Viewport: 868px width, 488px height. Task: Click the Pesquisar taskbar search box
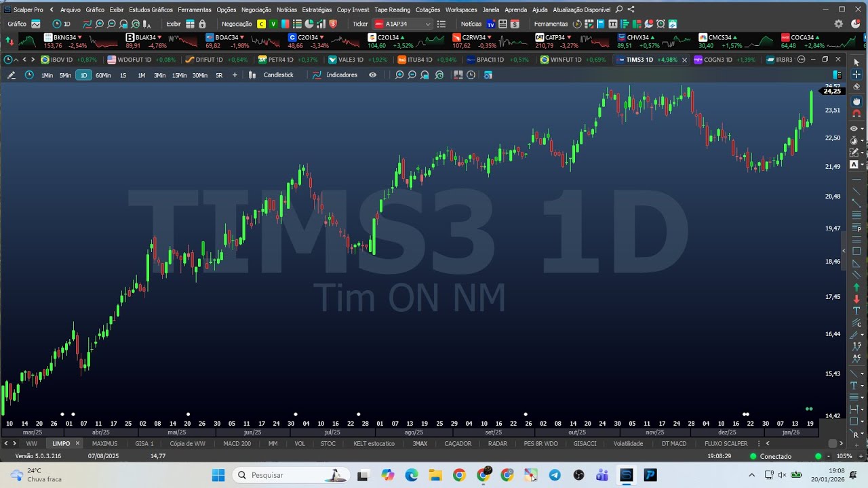click(290, 475)
